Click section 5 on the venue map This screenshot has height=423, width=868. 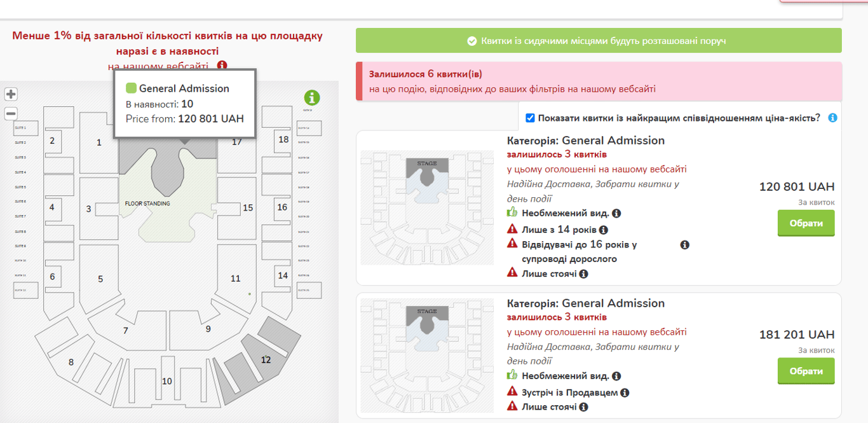100,279
